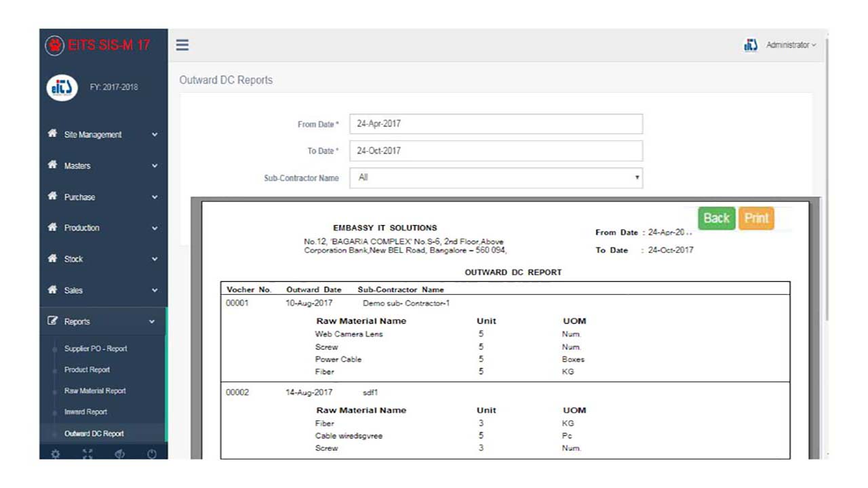This screenshot has height=488, width=868.
Task: Click the report To Date value 24-Oct-2017
Action: 671,250
